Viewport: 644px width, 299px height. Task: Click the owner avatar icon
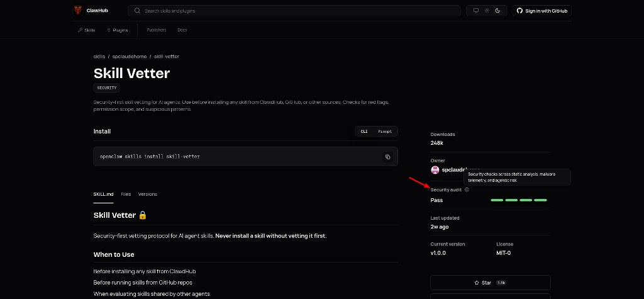click(x=435, y=169)
